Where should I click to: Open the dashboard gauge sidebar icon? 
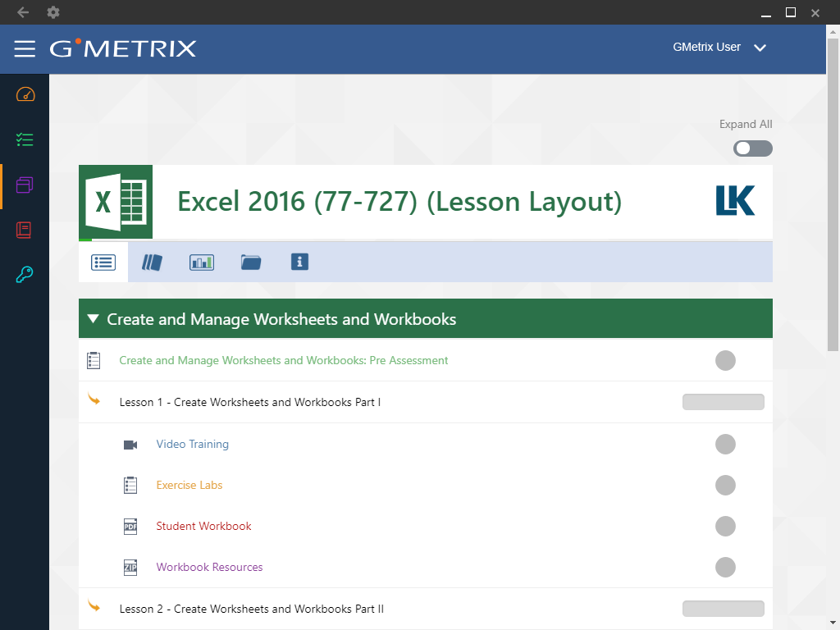click(x=25, y=95)
